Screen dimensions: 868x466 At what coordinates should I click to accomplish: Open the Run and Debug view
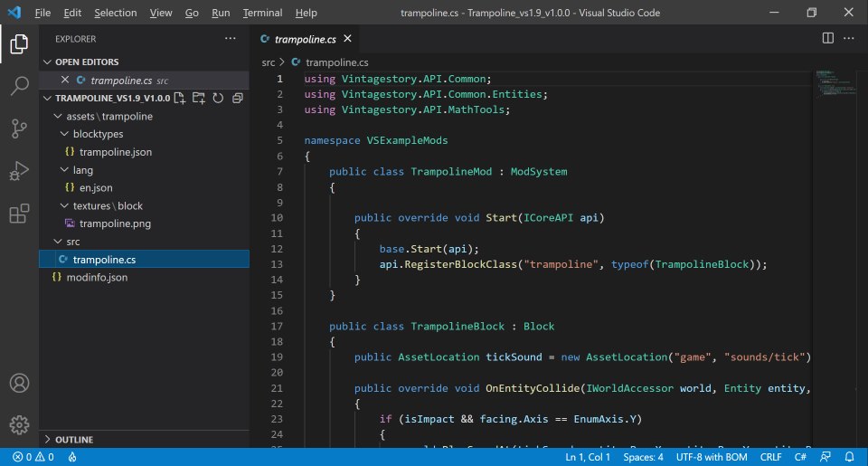[19, 171]
